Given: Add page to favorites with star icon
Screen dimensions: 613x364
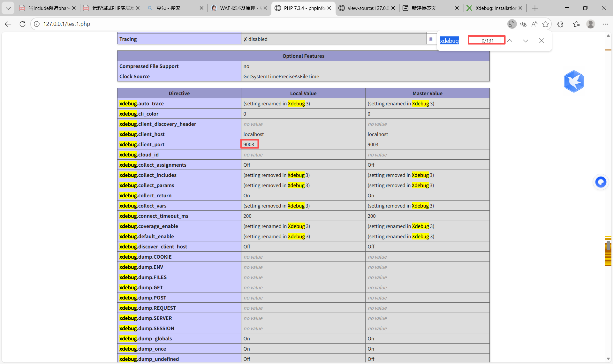Looking at the screenshot, I should tap(545, 24).
